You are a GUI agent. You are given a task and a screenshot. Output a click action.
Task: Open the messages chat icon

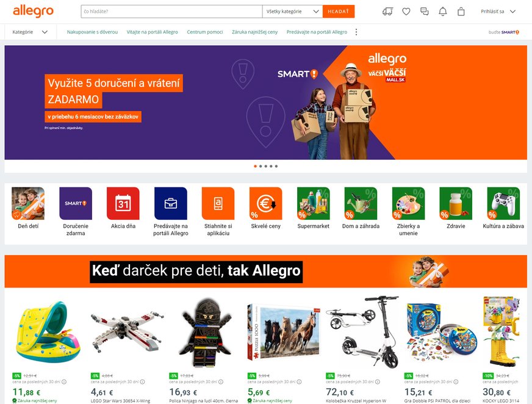coord(425,12)
